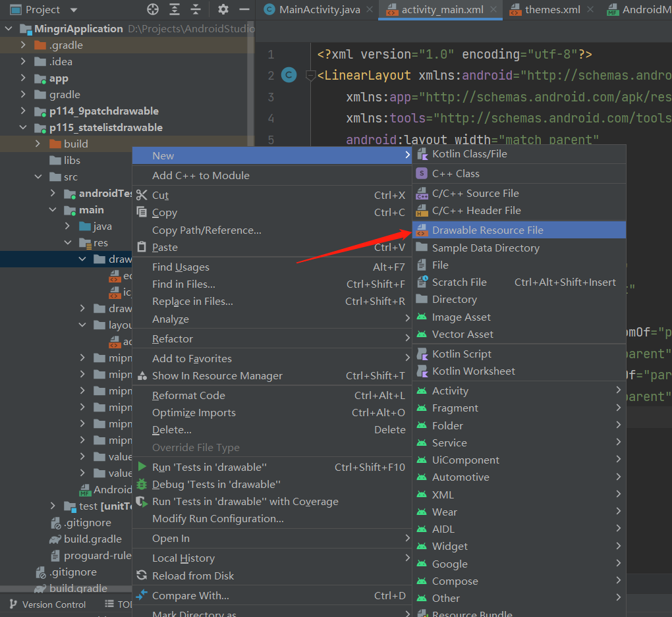
Task: Open the Activity submenu
Action: click(451, 391)
